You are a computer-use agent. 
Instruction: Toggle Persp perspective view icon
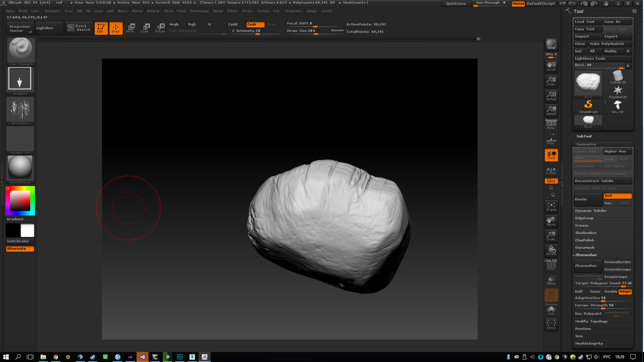(551, 124)
